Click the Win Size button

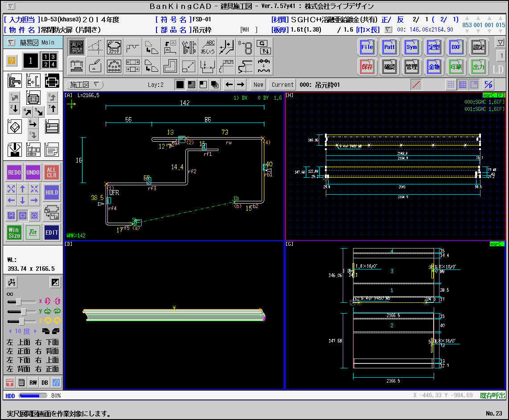(14, 232)
